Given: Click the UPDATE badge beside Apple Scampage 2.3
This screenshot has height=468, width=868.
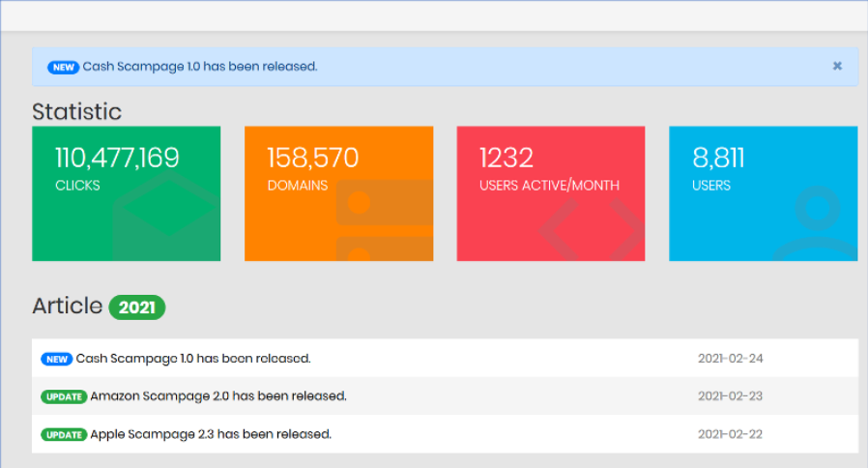Looking at the screenshot, I should click(63, 435).
